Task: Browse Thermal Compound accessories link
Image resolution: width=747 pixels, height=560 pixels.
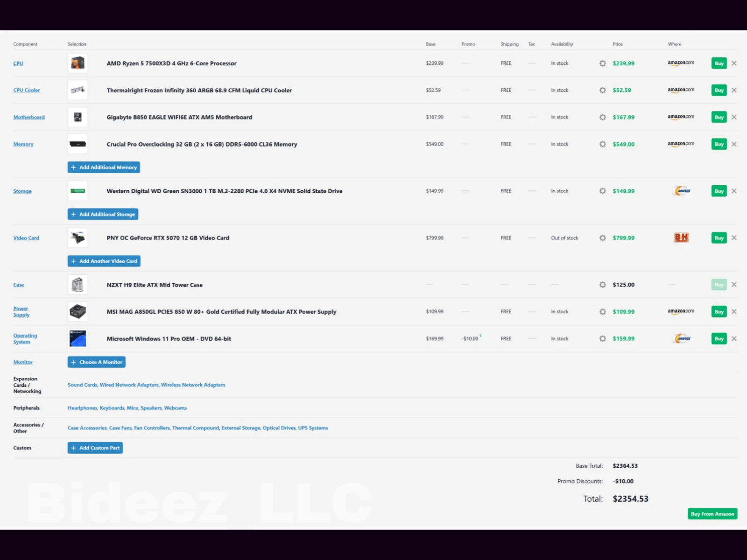Action: [196, 428]
